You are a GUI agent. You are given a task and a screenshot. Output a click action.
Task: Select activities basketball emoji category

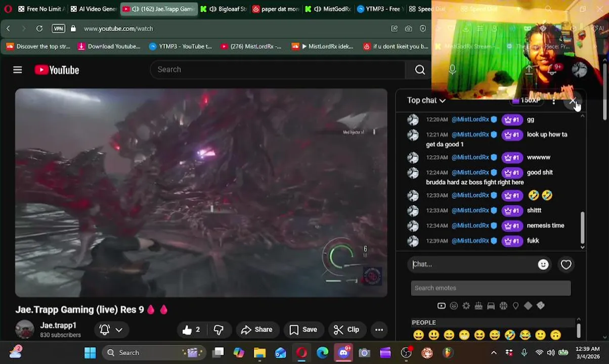click(503, 306)
